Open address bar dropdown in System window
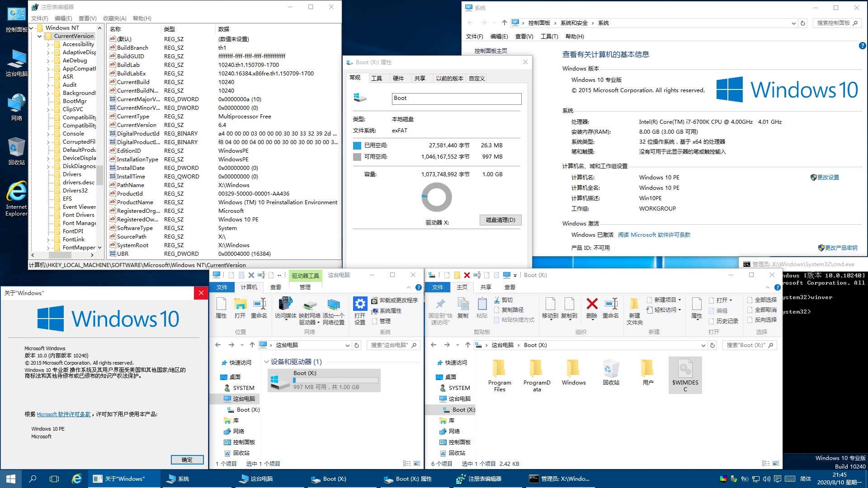The image size is (868, 488). [793, 23]
